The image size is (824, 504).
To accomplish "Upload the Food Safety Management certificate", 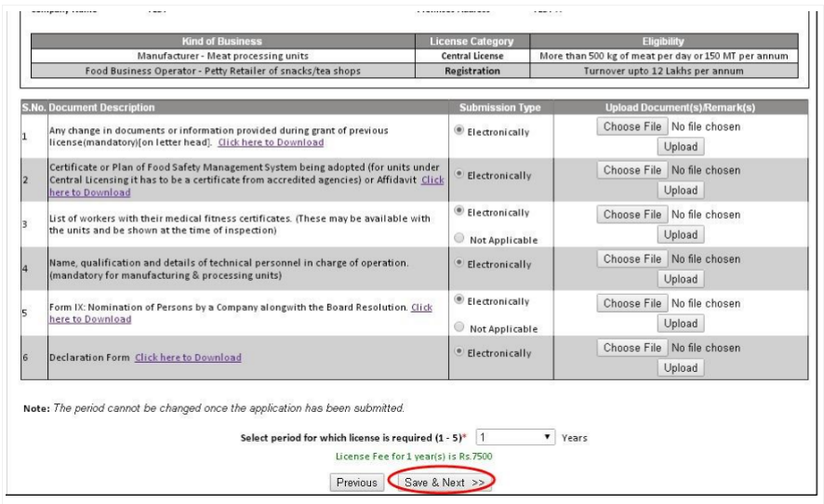I will coord(680,191).
